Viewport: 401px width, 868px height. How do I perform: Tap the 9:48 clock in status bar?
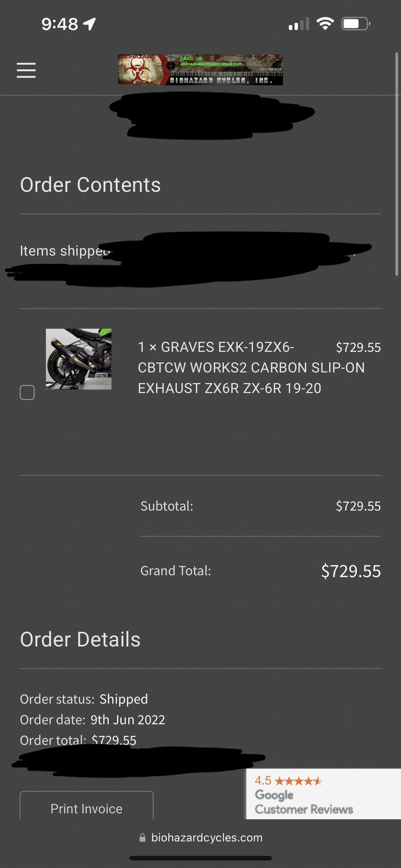(60, 24)
